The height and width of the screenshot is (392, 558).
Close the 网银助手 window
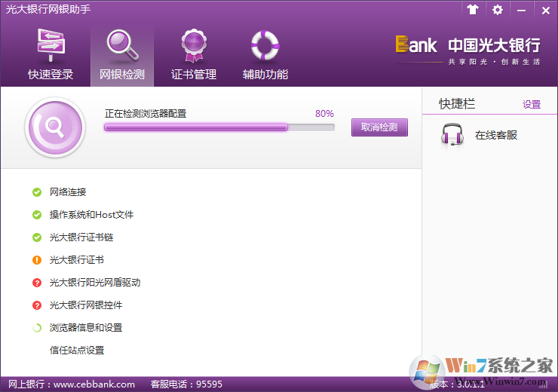click(545, 11)
